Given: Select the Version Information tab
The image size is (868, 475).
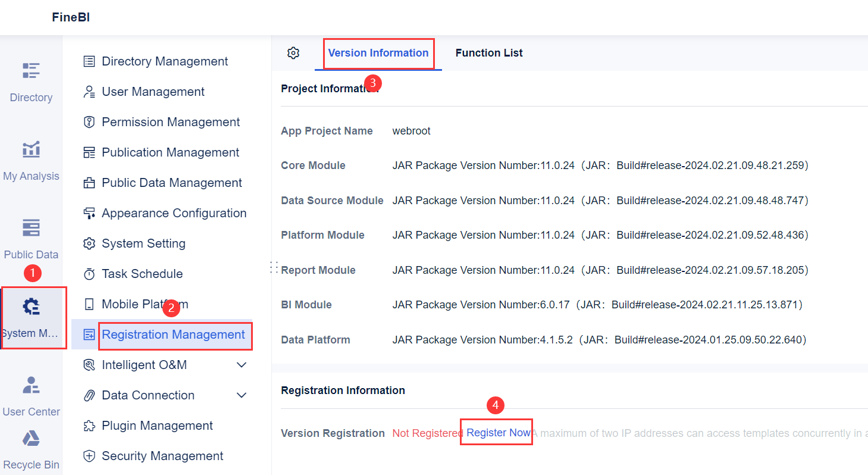Looking at the screenshot, I should [378, 52].
